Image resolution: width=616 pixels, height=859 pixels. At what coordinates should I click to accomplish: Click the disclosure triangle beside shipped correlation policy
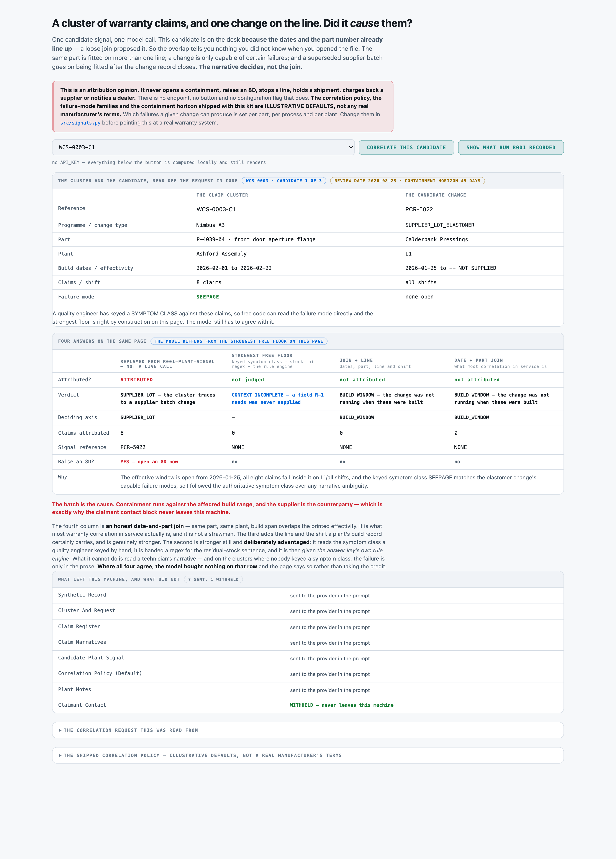(60, 755)
